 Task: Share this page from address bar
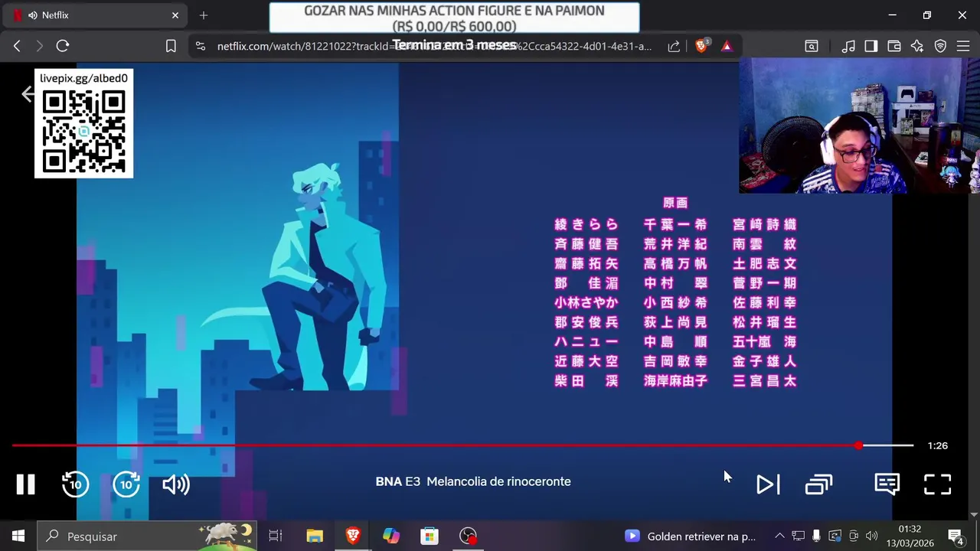tap(674, 46)
